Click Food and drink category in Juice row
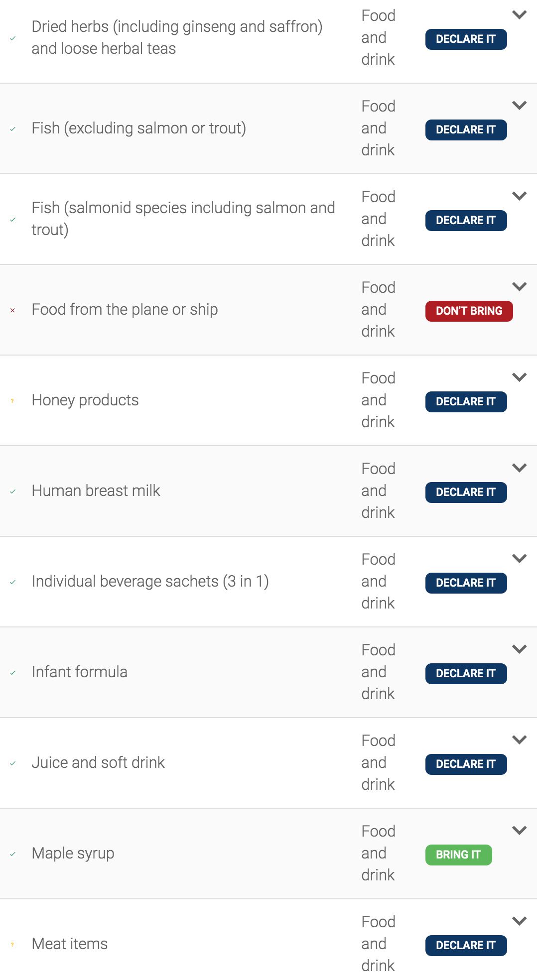Viewport: 537px width, 980px height. coord(378,763)
